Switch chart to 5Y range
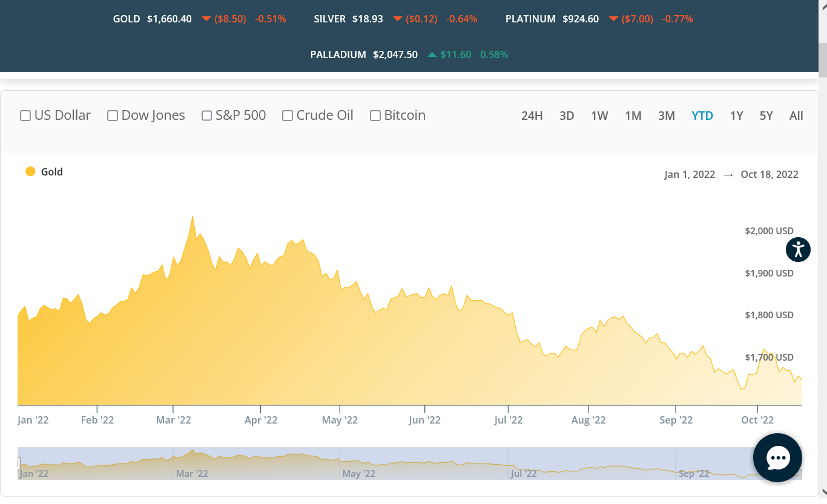827x504 pixels. point(766,116)
